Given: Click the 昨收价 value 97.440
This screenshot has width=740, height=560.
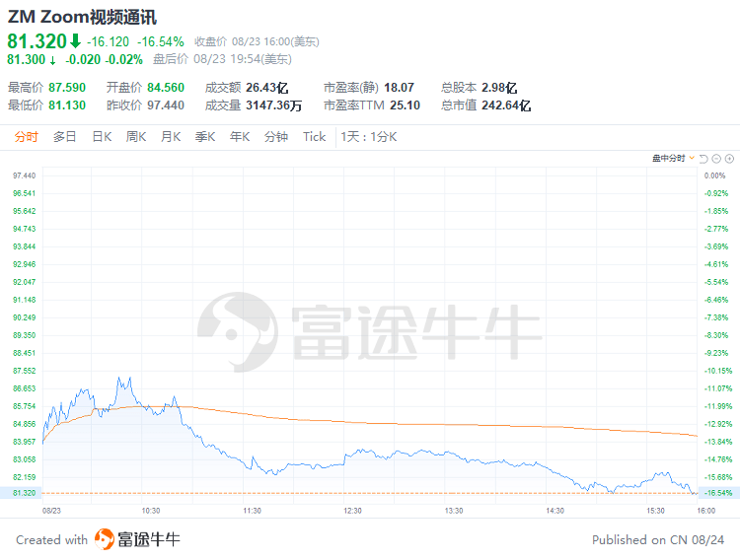Looking at the screenshot, I should pyautogui.click(x=166, y=105).
